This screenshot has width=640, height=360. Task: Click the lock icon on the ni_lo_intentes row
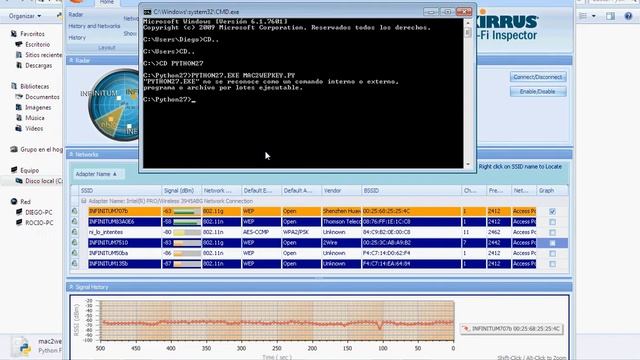pos(74,232)
